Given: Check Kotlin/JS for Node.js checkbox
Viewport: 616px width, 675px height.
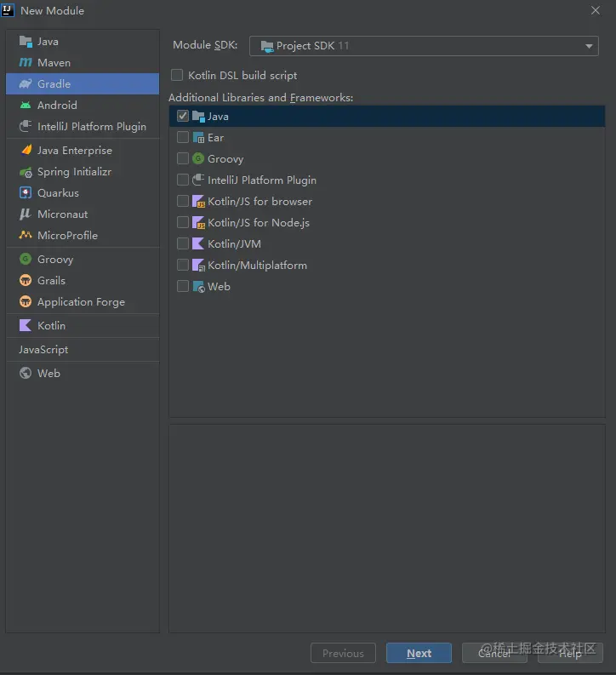Looking at the screenshot, I should click(183, 222).
